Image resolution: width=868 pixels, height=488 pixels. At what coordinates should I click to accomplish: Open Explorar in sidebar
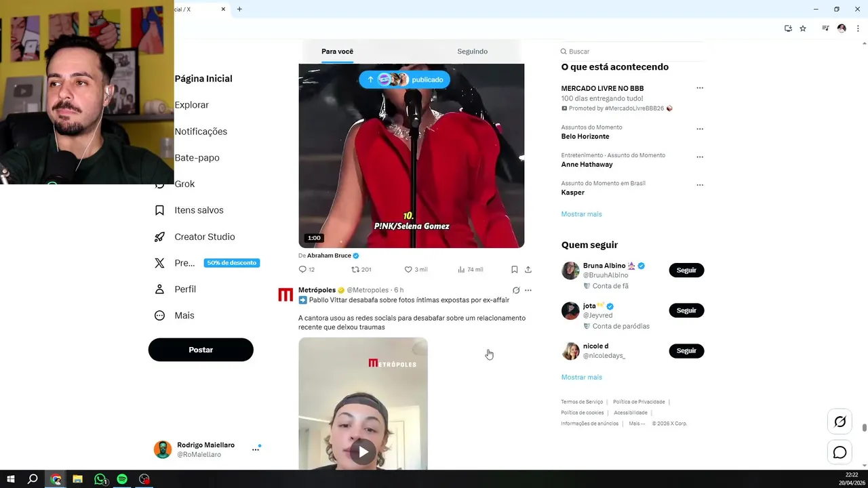pyautogui.click(x=192, y=105)
